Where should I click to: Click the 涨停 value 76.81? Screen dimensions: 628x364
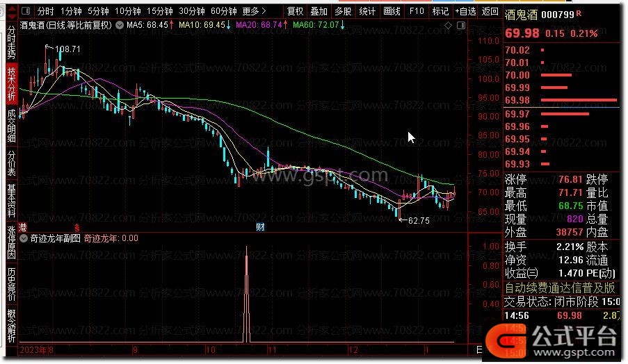click(570, 179)
